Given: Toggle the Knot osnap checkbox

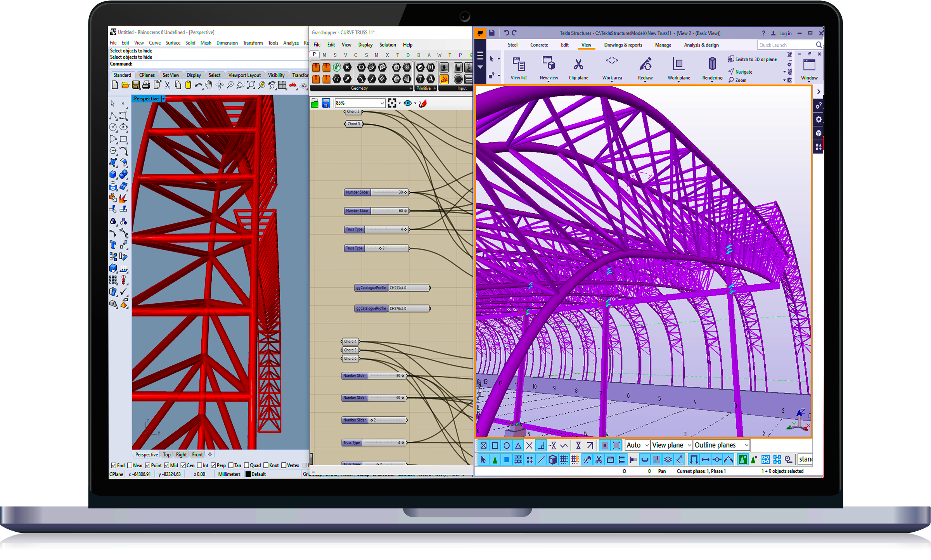Looking at the screenshot, I should [x=266, y=465].
